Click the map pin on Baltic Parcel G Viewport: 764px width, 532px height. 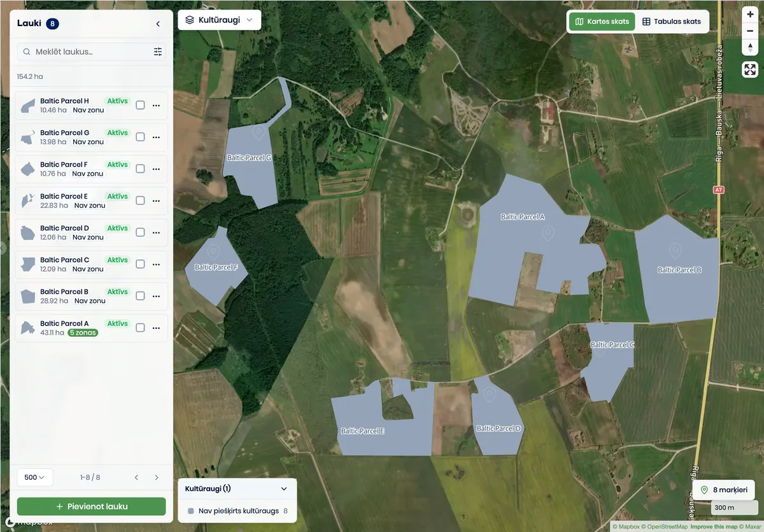click(258, 132)
